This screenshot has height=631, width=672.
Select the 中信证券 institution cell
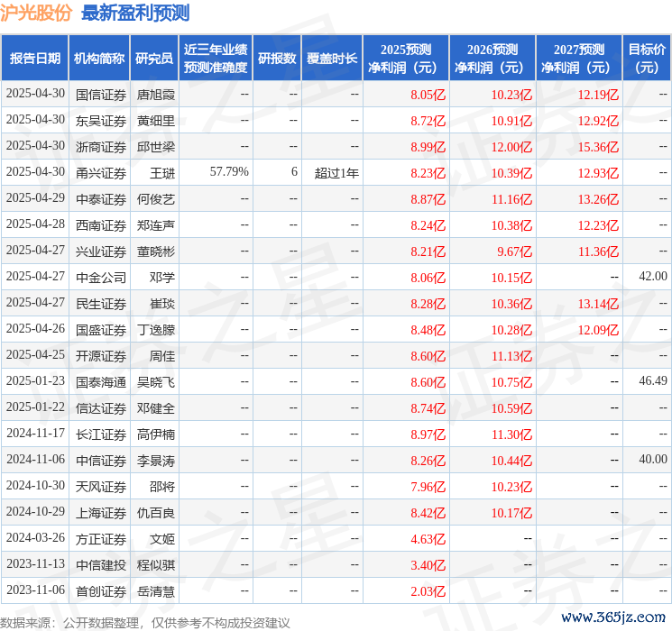coord(101,461)
